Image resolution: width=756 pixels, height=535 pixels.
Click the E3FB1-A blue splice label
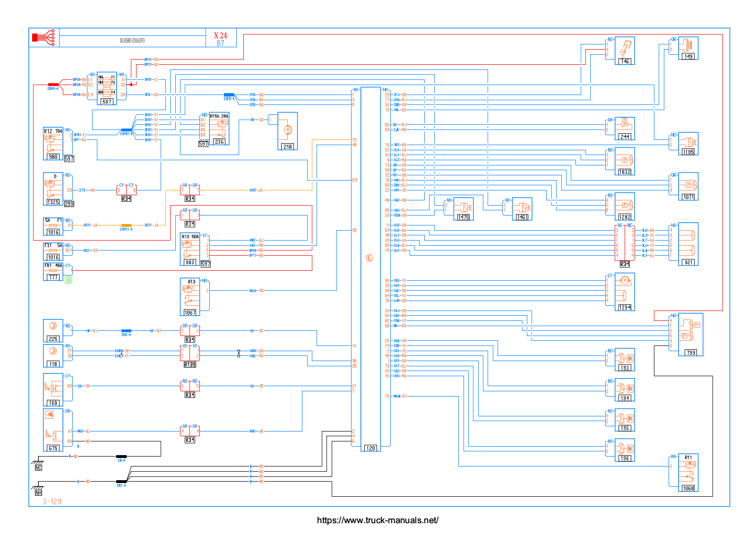[126, 134]
